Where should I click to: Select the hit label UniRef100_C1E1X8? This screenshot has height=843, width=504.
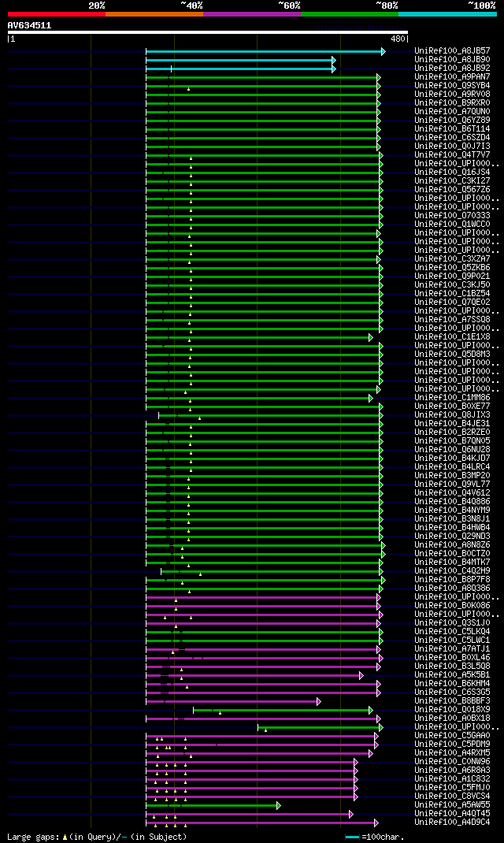tap(452, 337)
